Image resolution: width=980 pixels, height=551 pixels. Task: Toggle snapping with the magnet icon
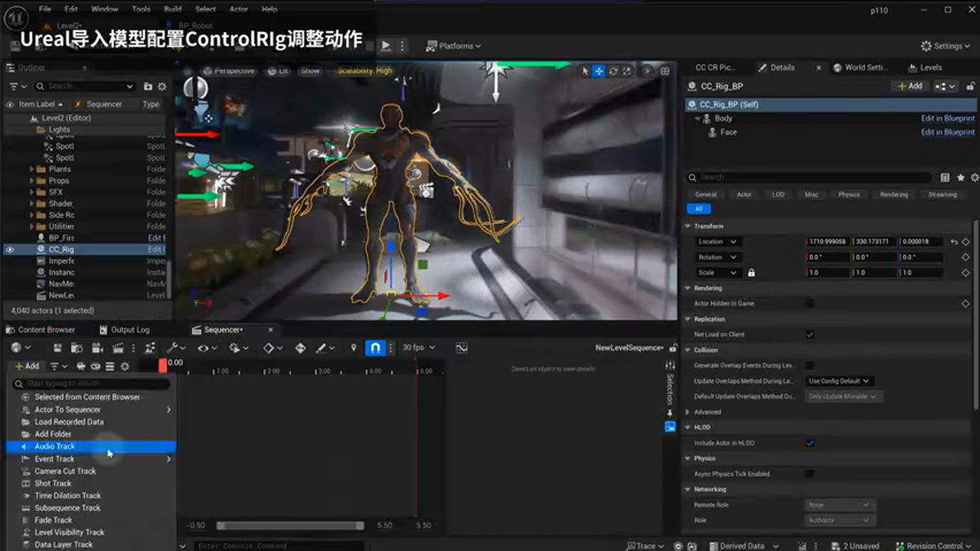pyautogui.click(x=376, y=347)
